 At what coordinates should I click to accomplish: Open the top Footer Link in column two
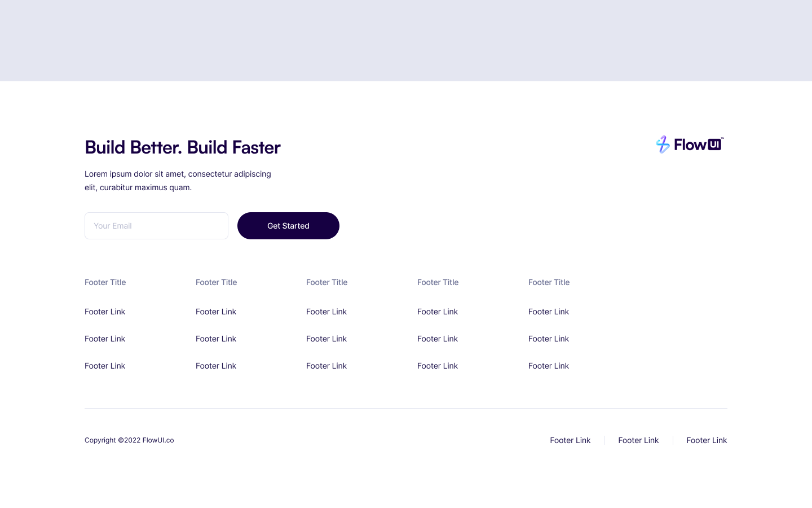tap(216, 312)
